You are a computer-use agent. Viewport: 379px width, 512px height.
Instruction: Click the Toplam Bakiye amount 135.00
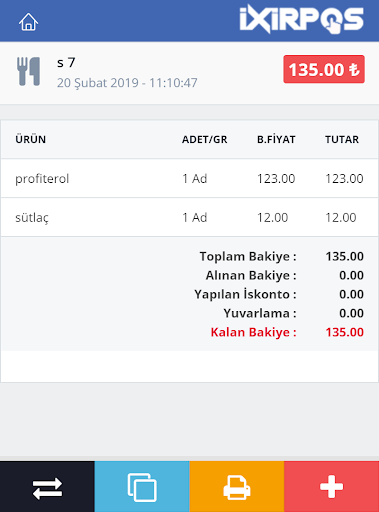[344, 256]
